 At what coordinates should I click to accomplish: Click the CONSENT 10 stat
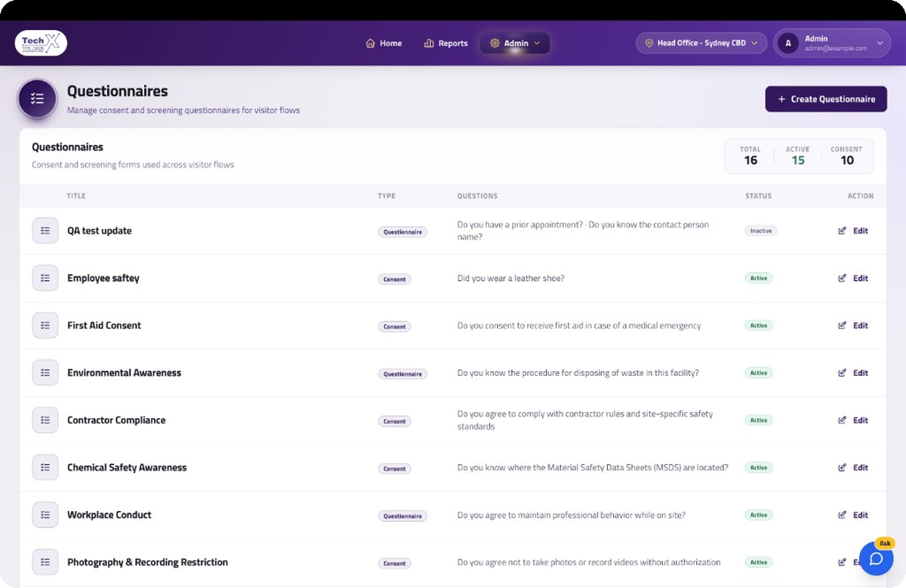846,155
